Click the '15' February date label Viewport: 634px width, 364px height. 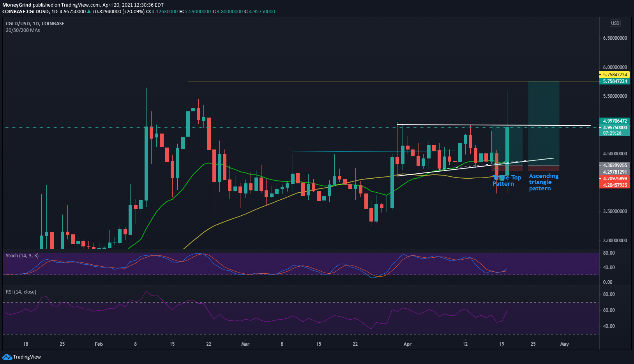[172, 344]
